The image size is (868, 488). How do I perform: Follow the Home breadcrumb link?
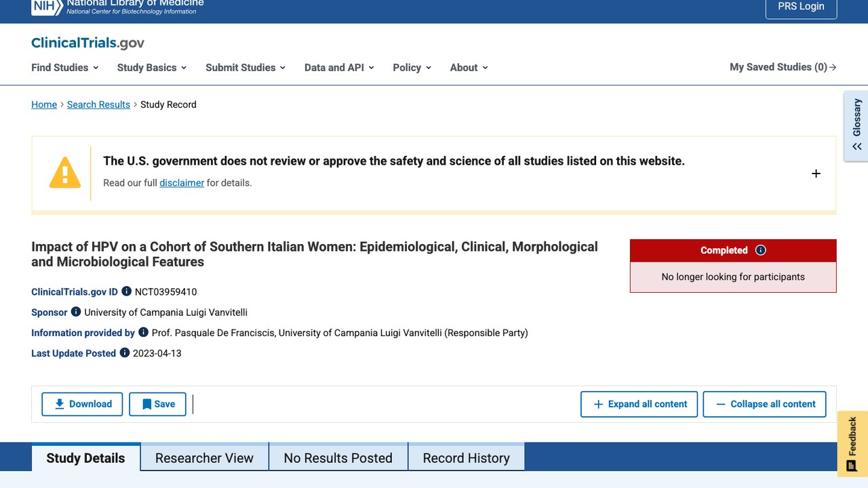[44, 104]
